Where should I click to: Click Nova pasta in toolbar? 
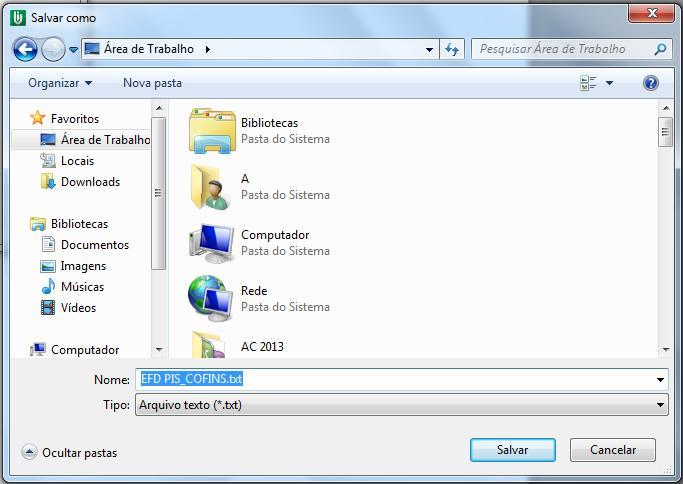click(x=152, y=83)
